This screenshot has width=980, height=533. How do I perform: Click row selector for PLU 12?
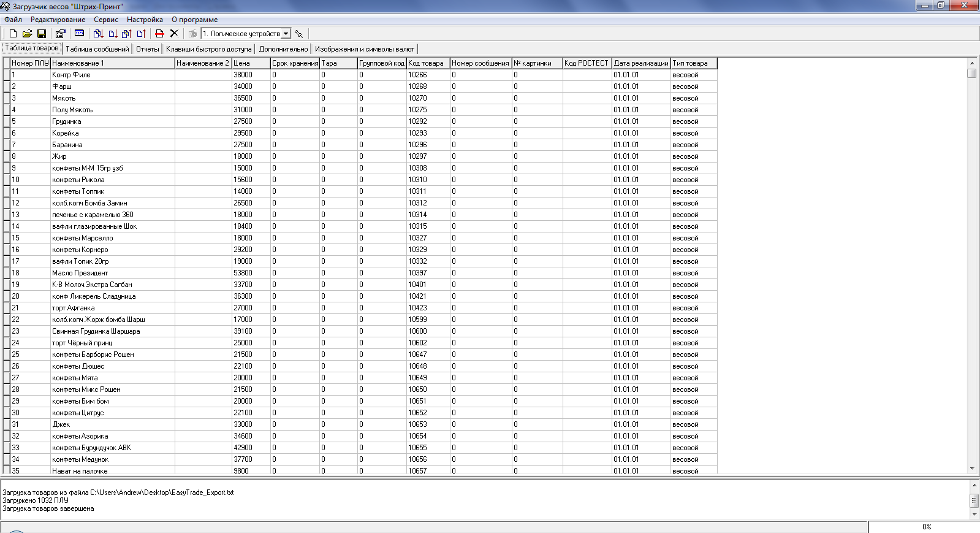pos(7,203)
